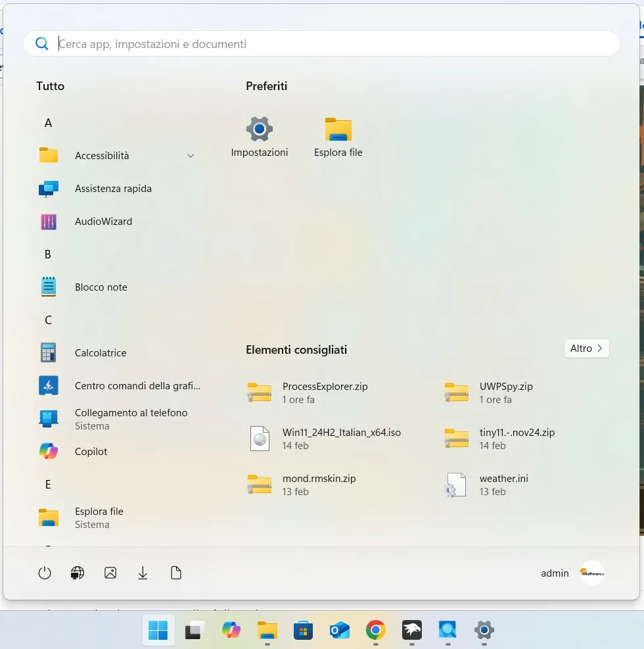Show more recommended items with Altro
This screenshot has height=649, width=644.
pos(586,349)
